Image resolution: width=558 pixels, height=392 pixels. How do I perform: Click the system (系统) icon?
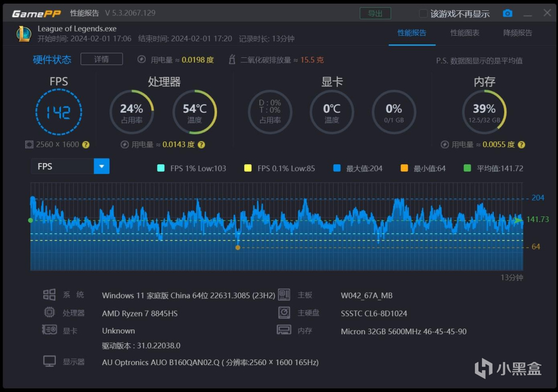click(x=49, y=294)
